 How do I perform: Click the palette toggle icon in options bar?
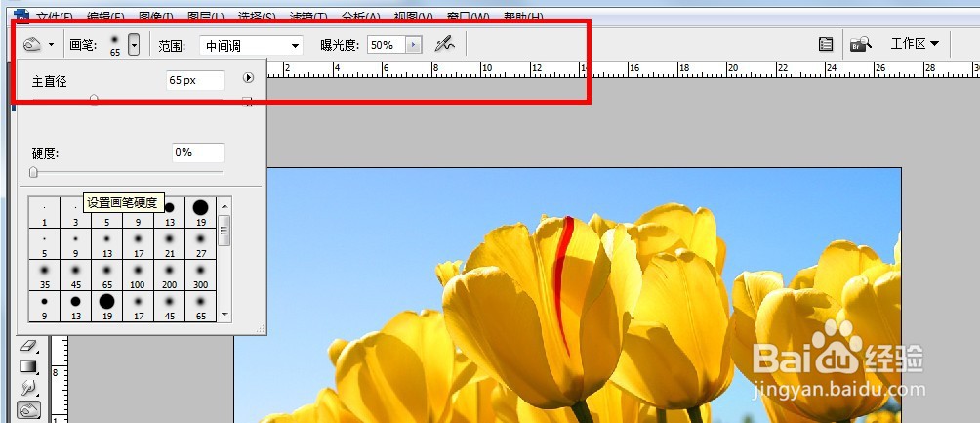click(x=826, y=44)
